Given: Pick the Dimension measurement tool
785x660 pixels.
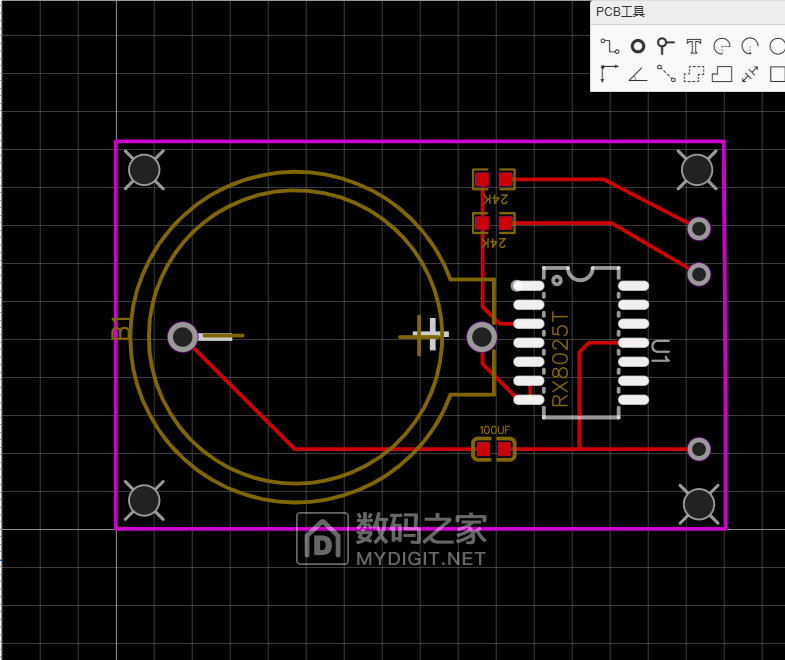Looking at the screenshot, I should pyautogui.click(x=750, y=73).
